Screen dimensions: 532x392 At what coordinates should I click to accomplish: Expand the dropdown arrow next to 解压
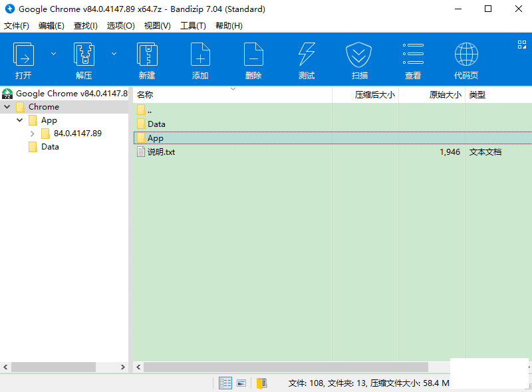tap(114, 54)
